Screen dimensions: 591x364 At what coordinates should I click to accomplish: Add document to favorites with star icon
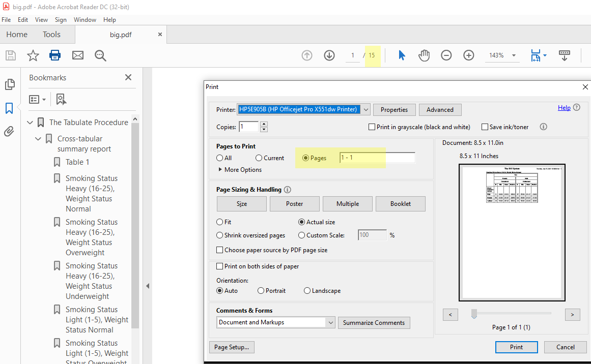coord(33,55)
